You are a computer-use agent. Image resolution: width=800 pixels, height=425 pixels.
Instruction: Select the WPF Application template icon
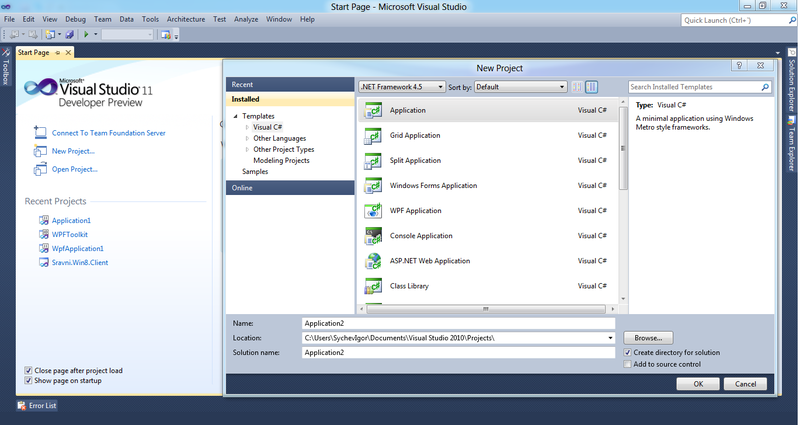373,210
